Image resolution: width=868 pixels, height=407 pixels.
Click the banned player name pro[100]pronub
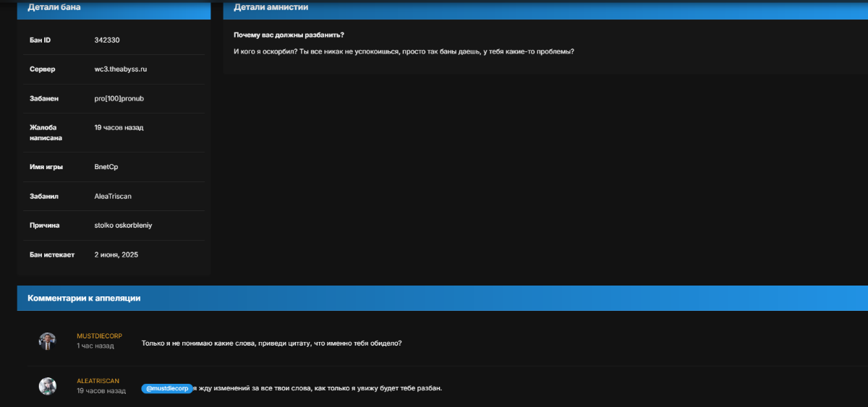pyautogui.click(x=119, y=98)
